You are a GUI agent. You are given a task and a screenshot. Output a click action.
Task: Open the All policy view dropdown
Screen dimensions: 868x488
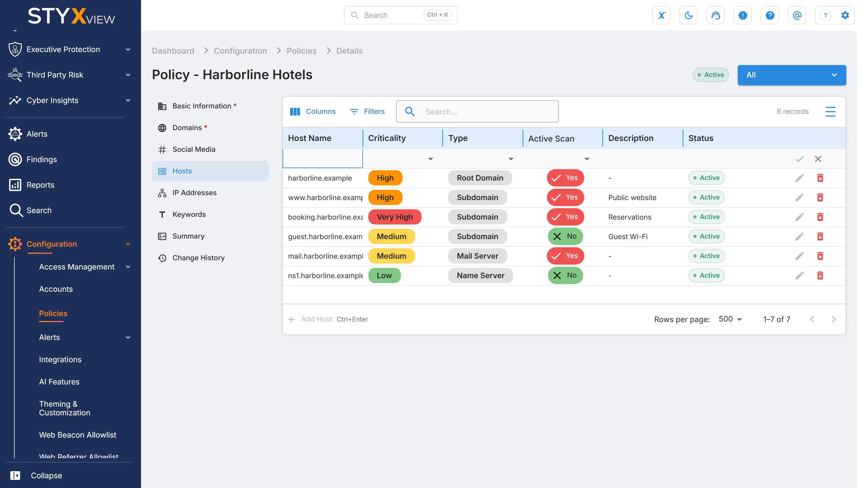(x=792, y=75)
